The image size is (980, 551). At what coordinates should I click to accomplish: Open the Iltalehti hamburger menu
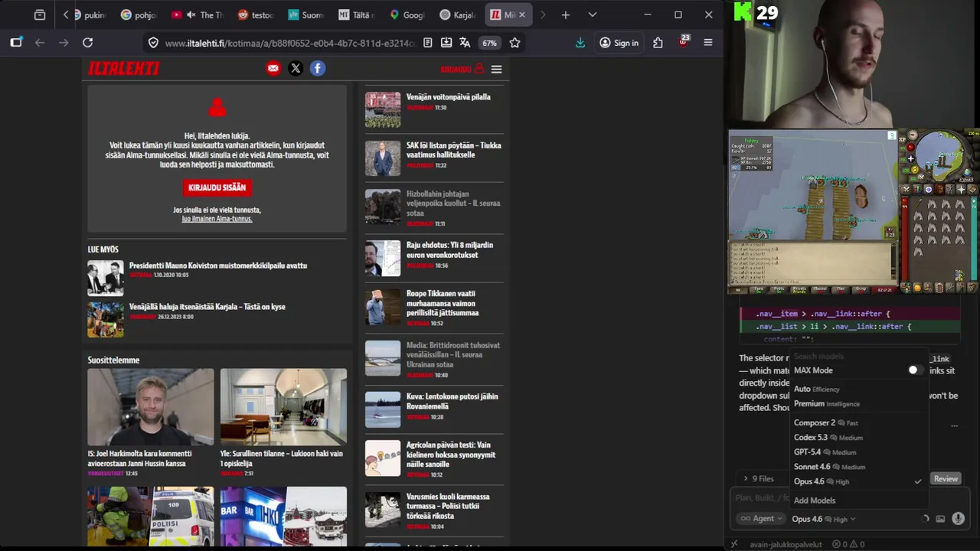tap(496, 69)
